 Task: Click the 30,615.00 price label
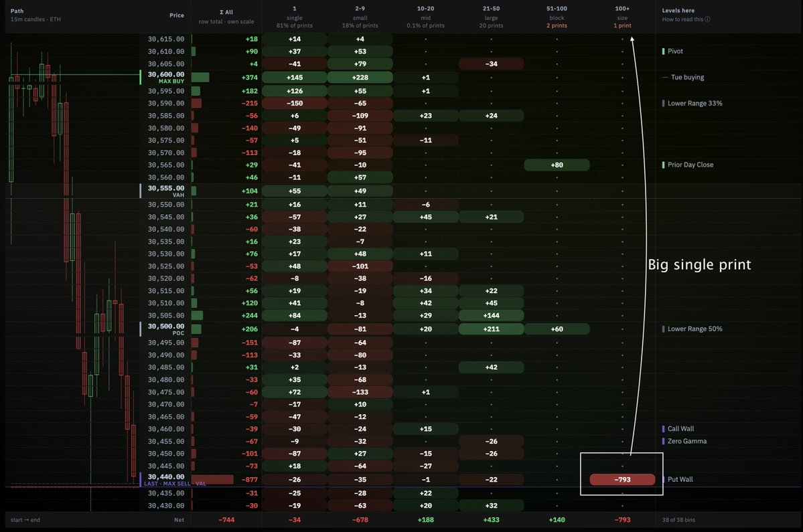click(x=166, y=39)
